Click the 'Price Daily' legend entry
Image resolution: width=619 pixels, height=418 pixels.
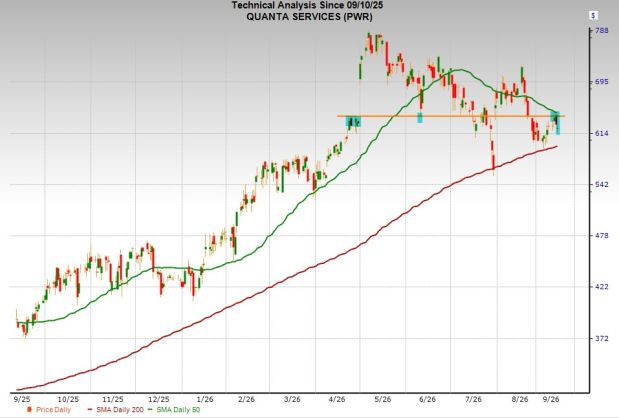[x=50, y=410]
